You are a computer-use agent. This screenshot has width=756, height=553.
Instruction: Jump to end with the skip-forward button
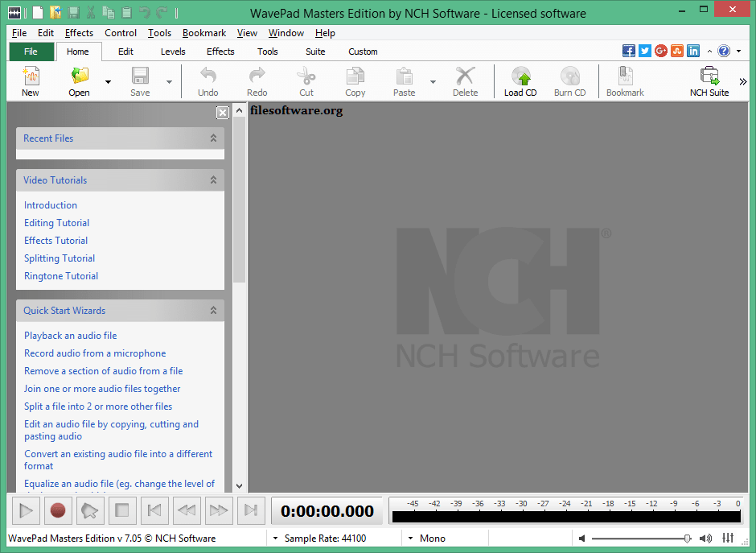[x=251, y=510]
